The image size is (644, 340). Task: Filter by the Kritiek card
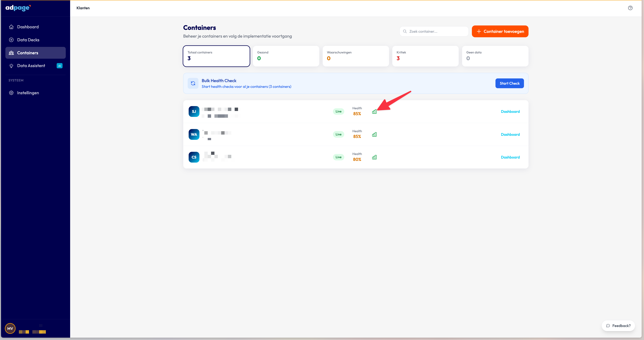pos(425,56)
